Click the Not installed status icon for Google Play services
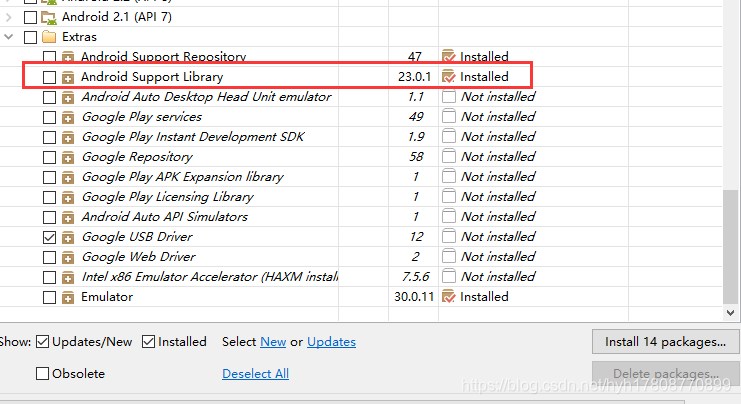Image resolution: width=741 pixels, height=404 pixels. tap(449, 116)
